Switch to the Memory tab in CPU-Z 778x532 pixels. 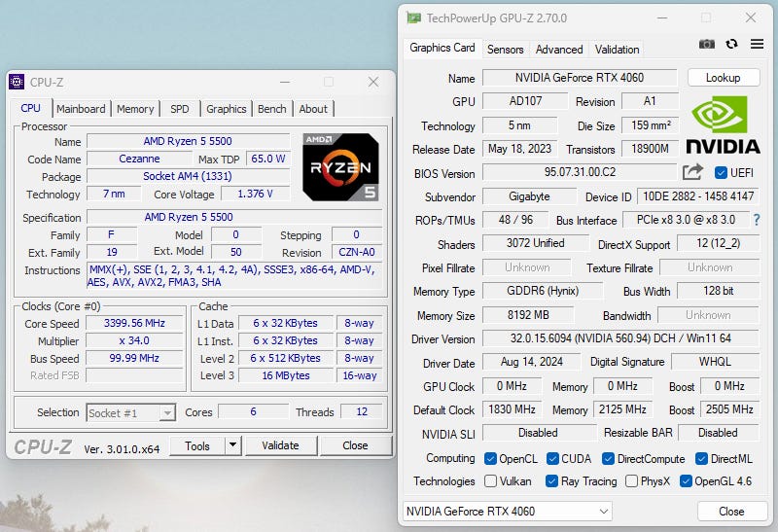click(x=135, y=109)
